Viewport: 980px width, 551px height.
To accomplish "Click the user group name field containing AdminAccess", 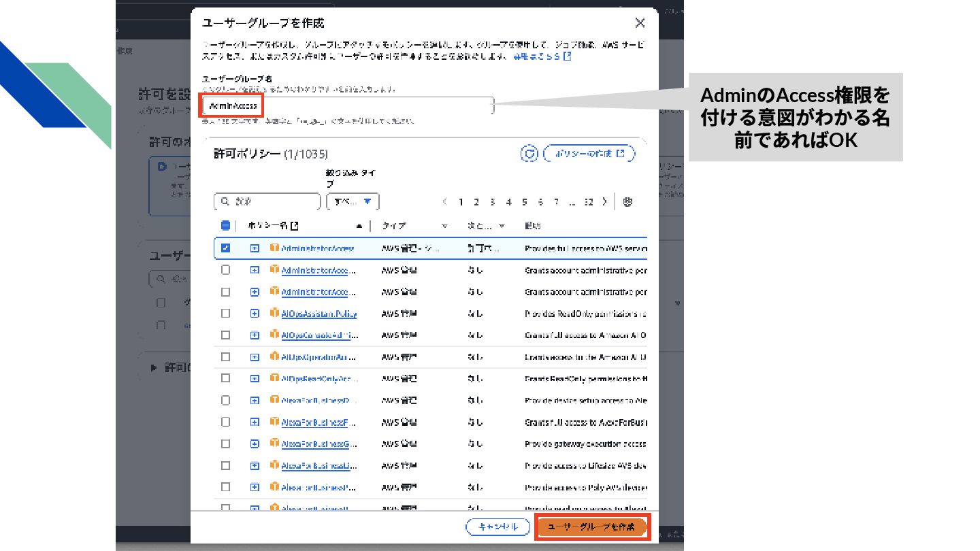I will pos(348,106).
